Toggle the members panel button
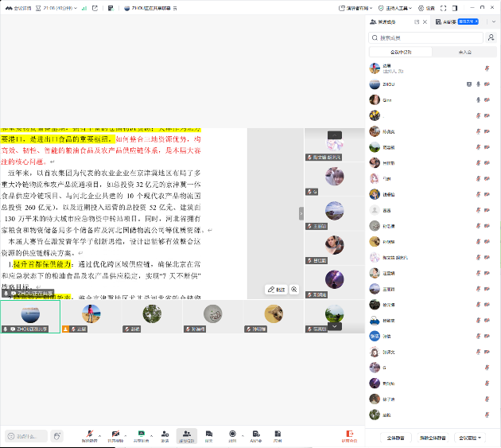Image resolution: width=501 pixels, height=448 pixels. (x=187, y=434)
